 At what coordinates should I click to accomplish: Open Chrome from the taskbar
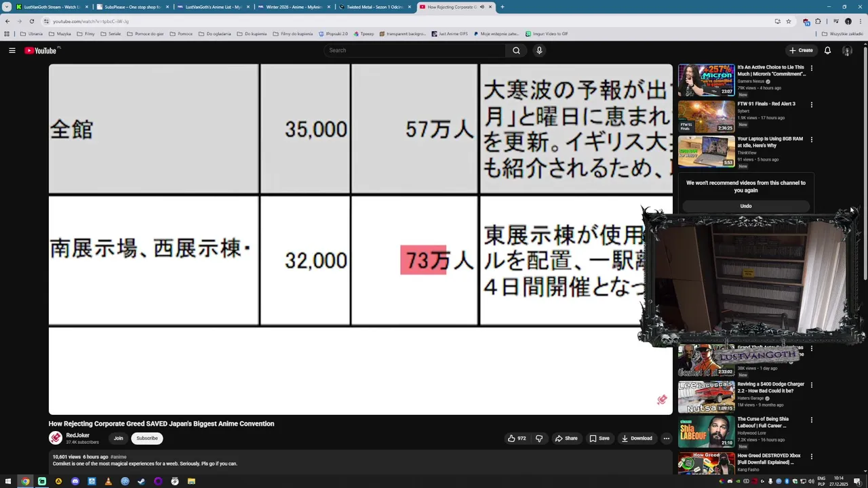pos(25,481)
